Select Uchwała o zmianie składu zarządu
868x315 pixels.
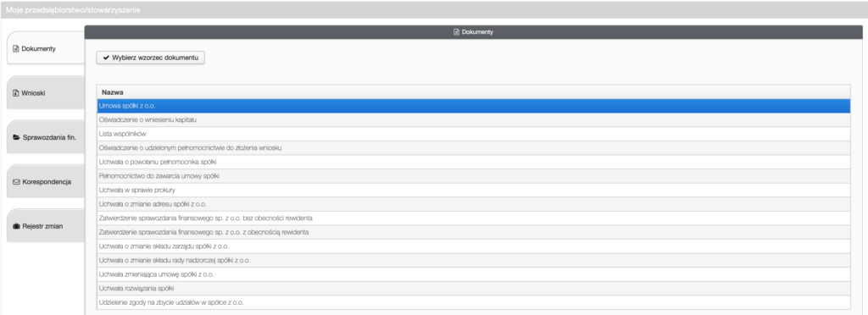pos(473,246)
